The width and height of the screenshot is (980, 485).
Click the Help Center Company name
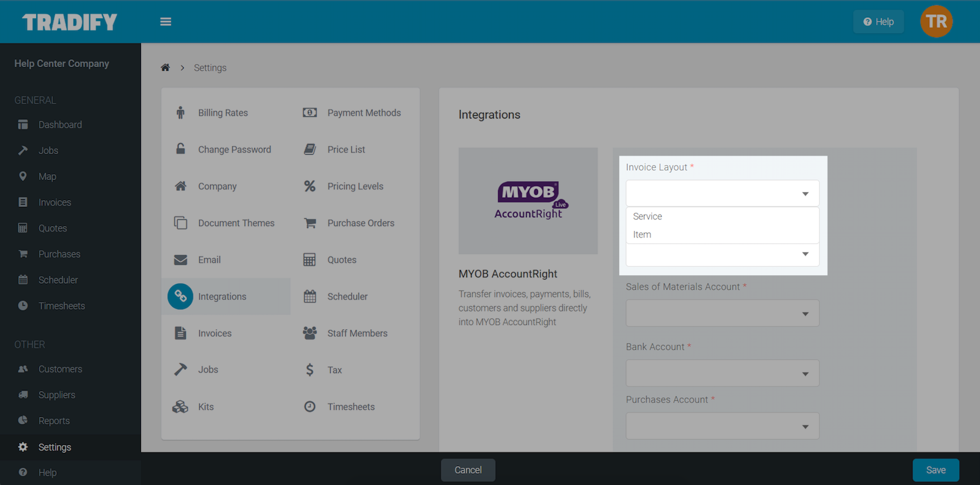pyautogui.click(x=62, y=63)
